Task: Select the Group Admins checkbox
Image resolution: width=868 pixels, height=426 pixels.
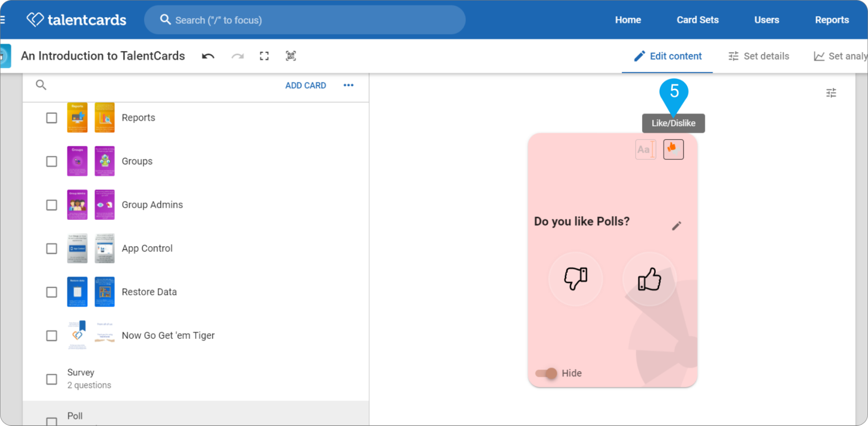Action: pyautogui.click(x=52, y=205)
